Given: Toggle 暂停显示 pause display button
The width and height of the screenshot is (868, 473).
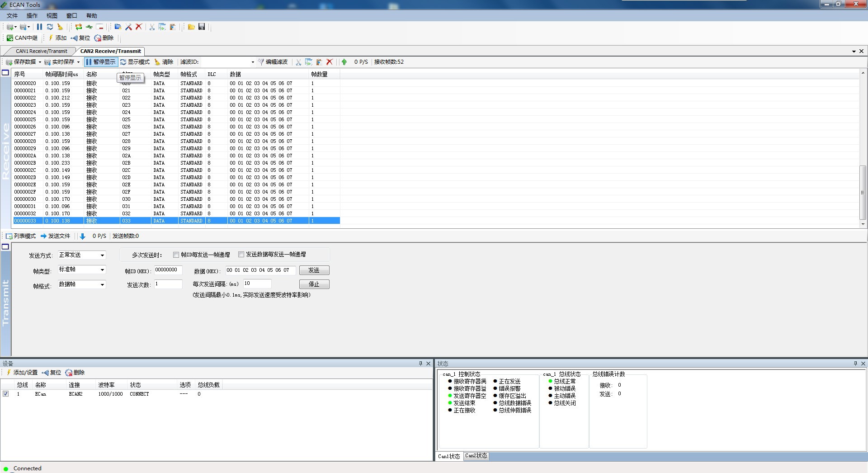Looking at the screenshot, I should pyautogui.click(x=101, y=62).
